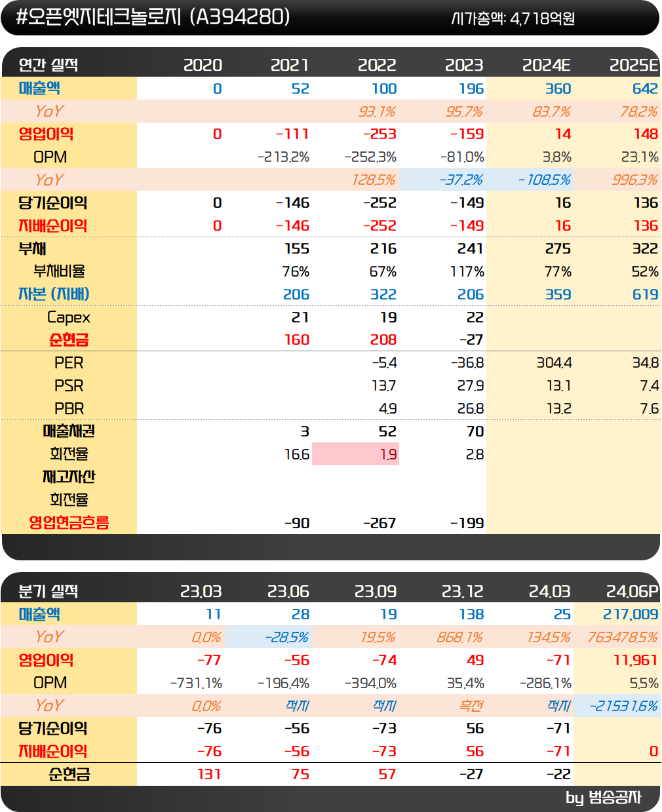Click the OPM value -213.2%

[283, 157]
